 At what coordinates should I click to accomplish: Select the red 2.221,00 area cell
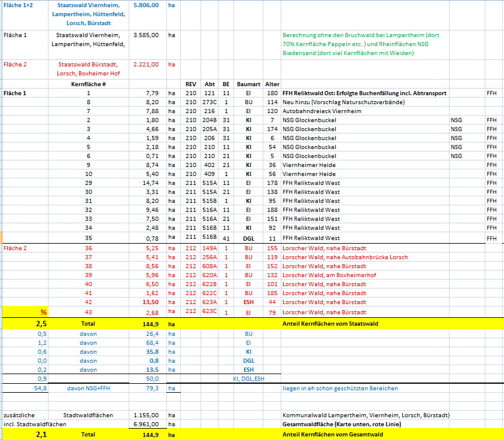tap(147, 64)
